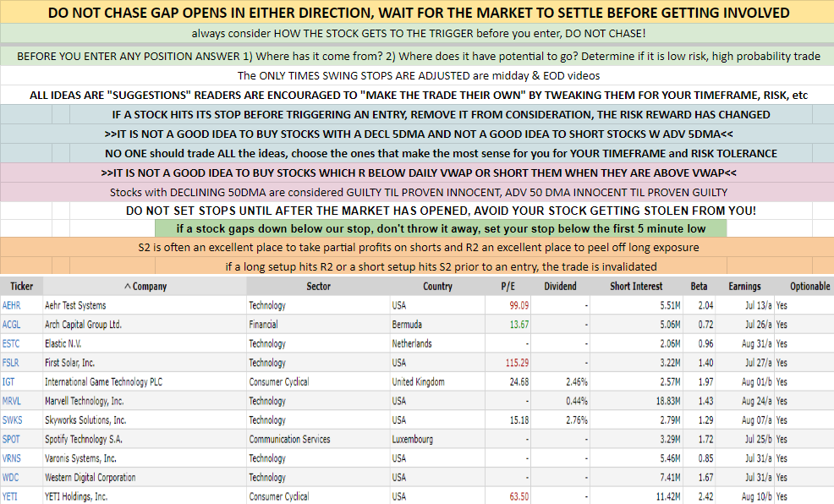Image resolution: width=834 pixels, height=504 pixels.
Task: Select the green 'if a stock gaps down' row
Action: click(441, 228)
